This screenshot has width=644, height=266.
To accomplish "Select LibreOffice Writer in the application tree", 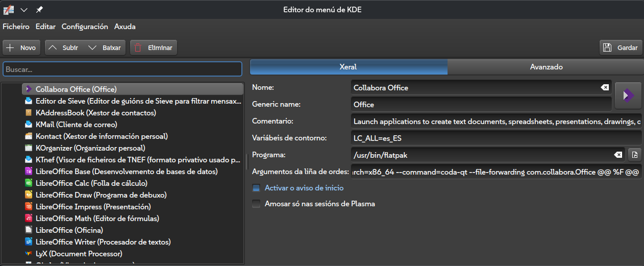I will tap(103, 241).
